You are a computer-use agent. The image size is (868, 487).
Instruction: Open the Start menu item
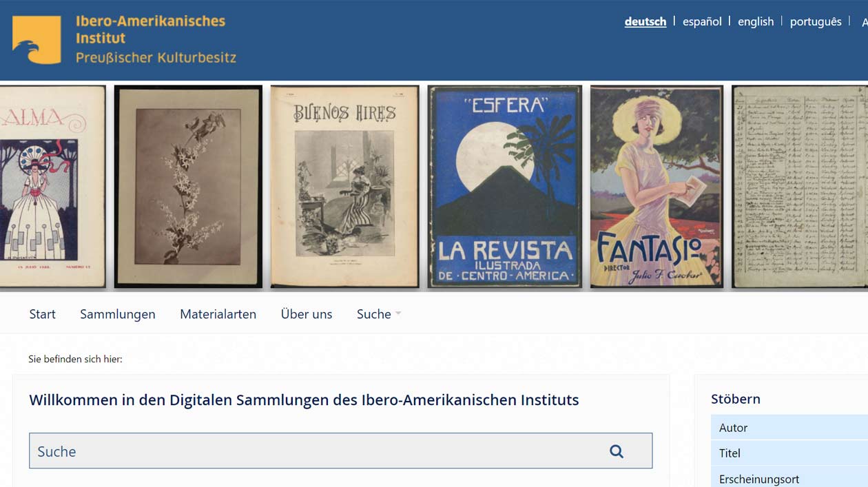click(42, 314)
